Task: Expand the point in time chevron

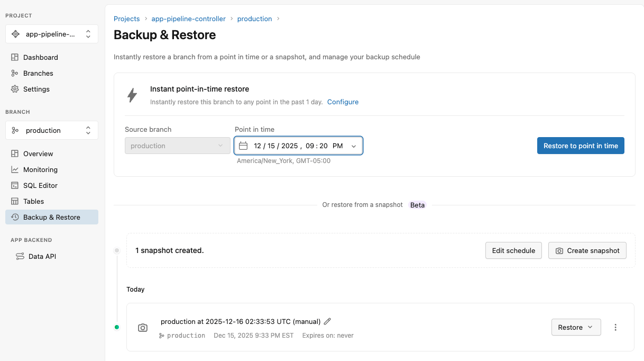Action: click(x=353, y=146)
